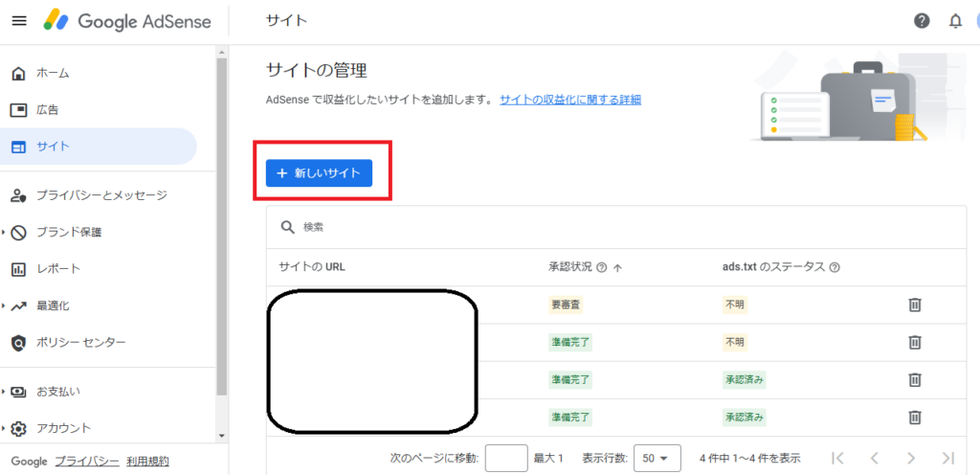Open ポリシー センター in the sidebar
The height and width of the screenshot is (475, 980).
80,343
